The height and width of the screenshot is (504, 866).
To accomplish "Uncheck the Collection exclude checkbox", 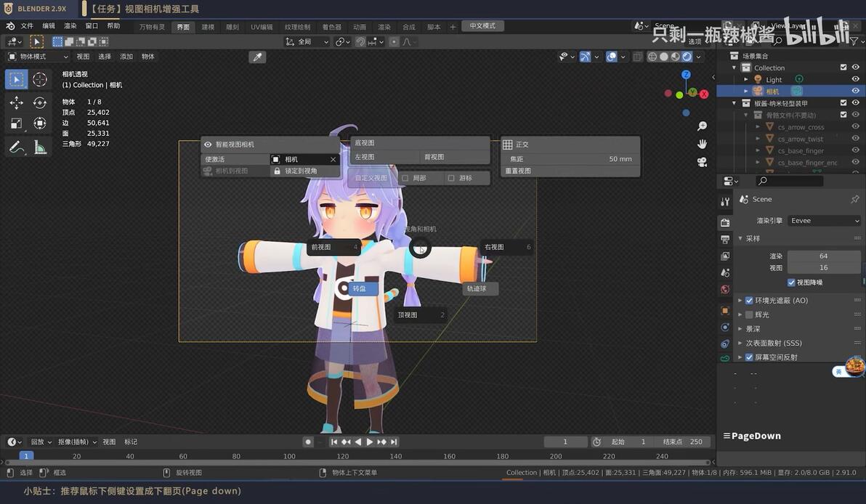I will pyautogui.click(x=843, y=68).
